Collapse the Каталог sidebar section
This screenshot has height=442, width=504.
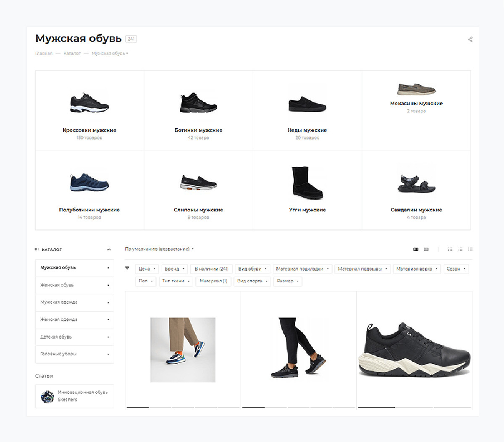[109, 250]
